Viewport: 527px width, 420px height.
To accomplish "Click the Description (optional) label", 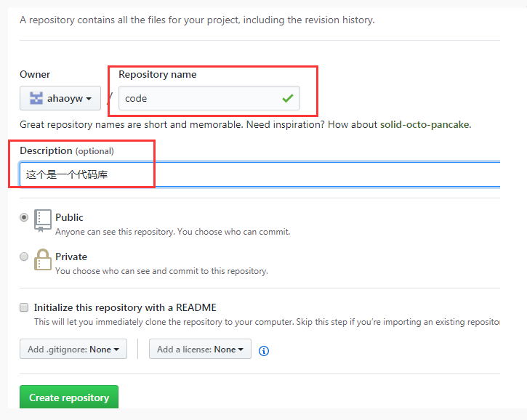I will coord(67,150).
